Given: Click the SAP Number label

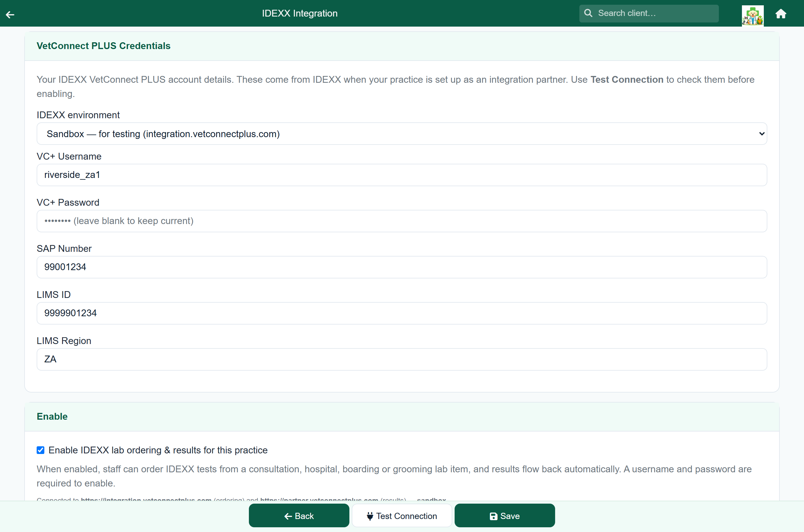Looking at the screenshot, I should point(64,248).
